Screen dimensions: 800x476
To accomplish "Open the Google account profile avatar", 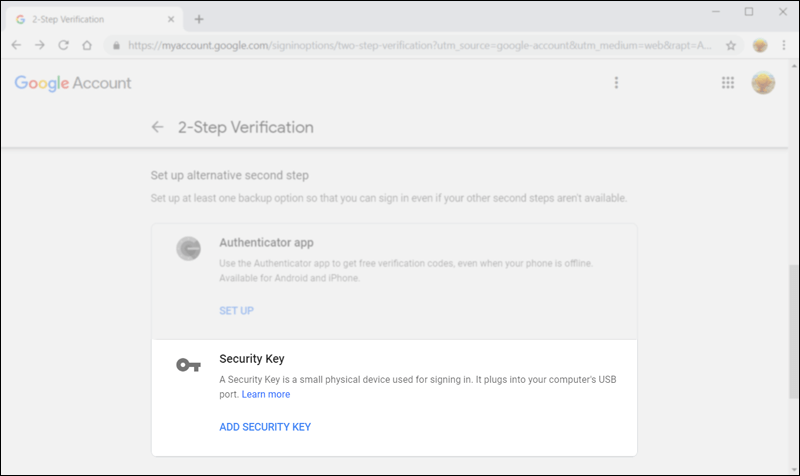I will tap(763, 83).
